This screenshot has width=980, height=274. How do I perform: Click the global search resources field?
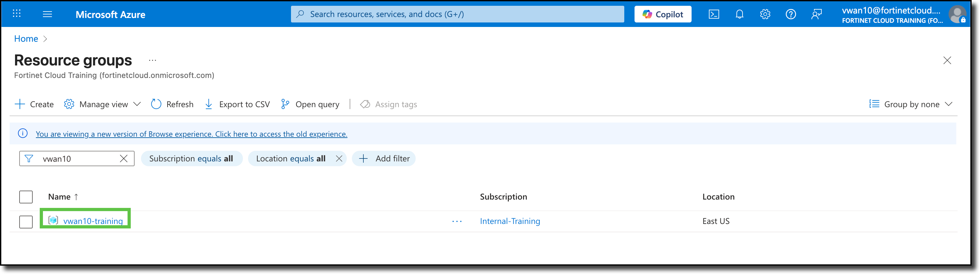coord(457,14)
